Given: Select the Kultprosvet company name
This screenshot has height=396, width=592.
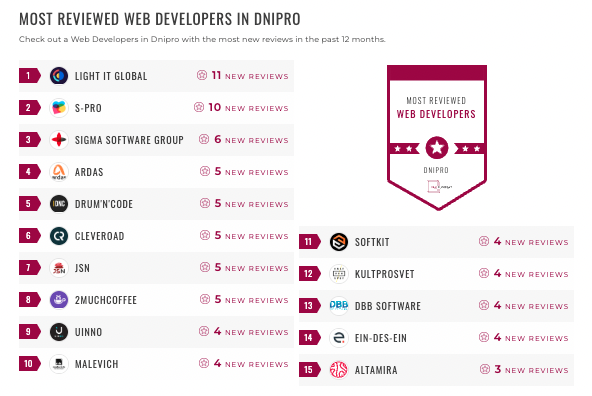Looking at the screenshot, I should tap(385, 274).
